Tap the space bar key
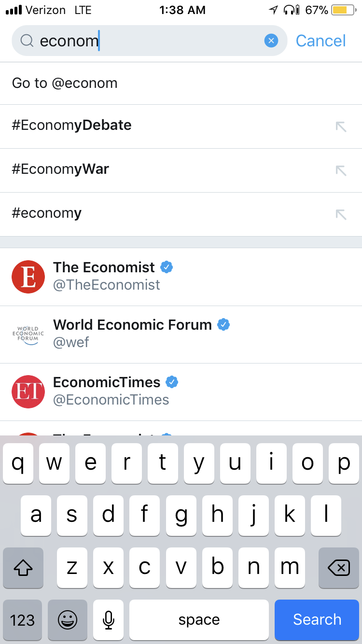The image size is (362, 644). [x=199, y=620]
